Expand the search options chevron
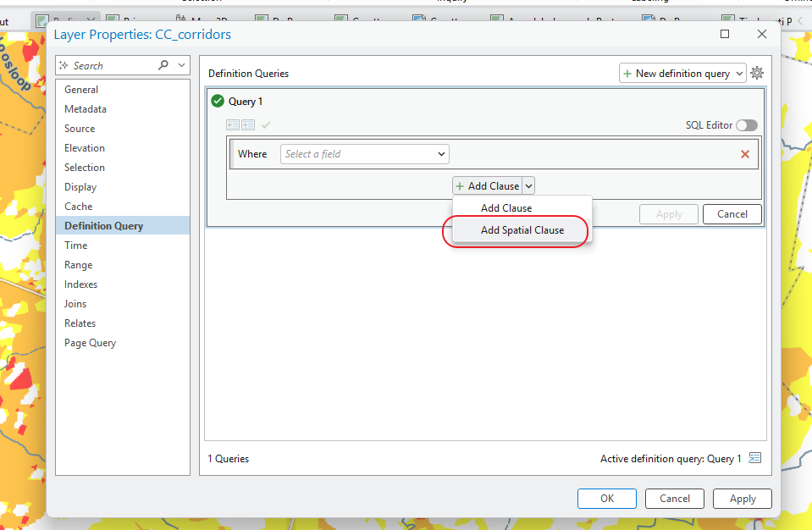Viewport: 812px width, 530px height. (x=181, y=65)
